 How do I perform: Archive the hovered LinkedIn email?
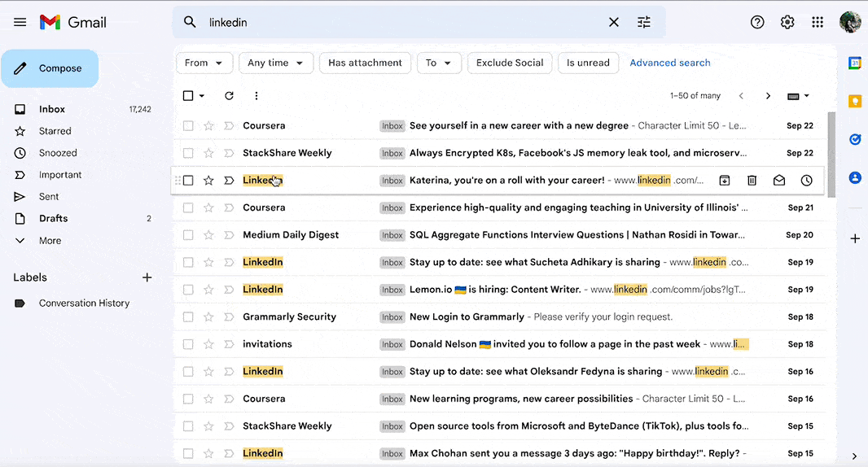pos(725,181)
